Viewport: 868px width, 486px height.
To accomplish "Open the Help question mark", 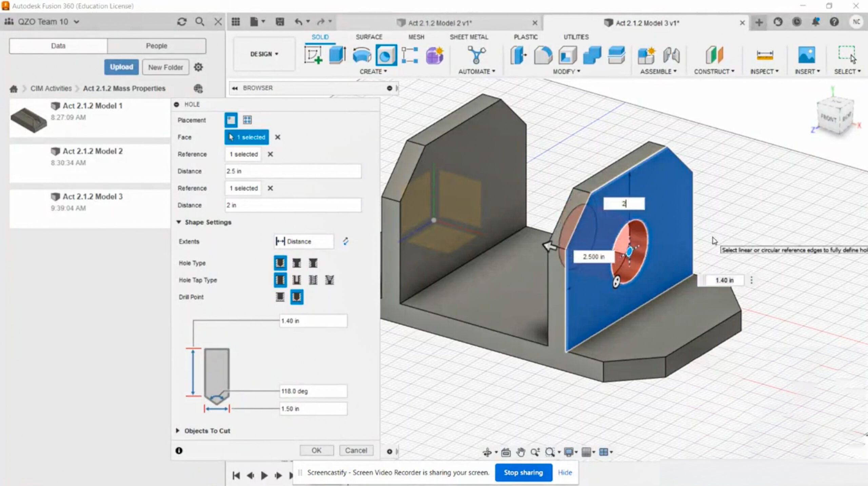I will click(834, 22).
